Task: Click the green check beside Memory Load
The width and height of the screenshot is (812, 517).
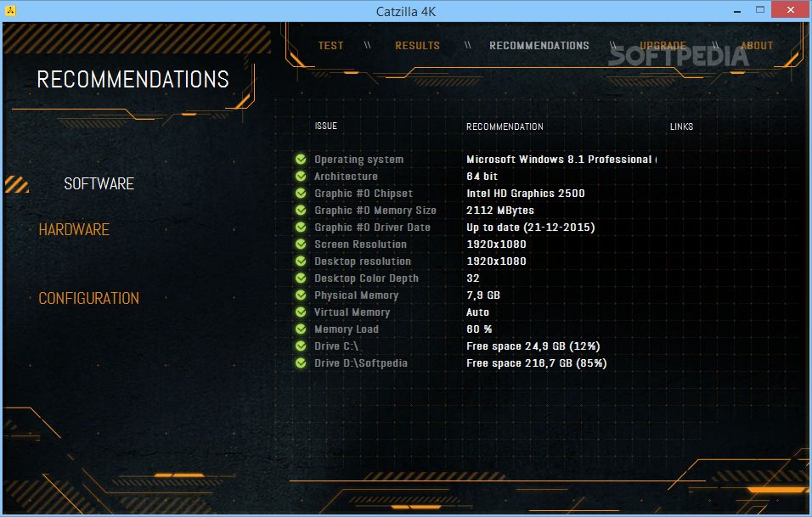Action: pyautogui.click(x=301, y=329)
